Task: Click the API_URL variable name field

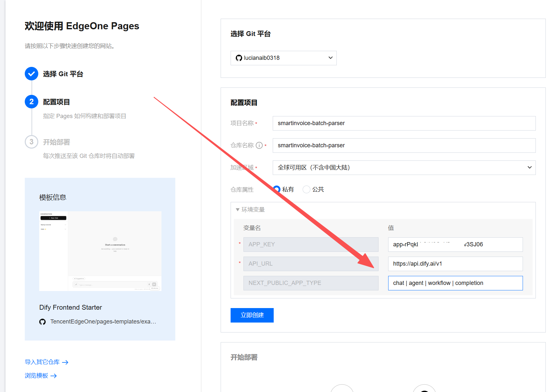Action: 311,264
